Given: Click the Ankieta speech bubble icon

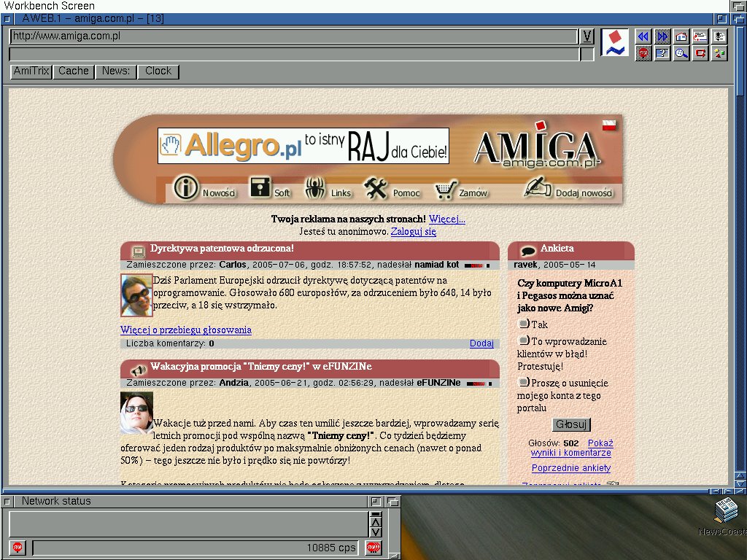Looking at the screenshot, I should pos(528,250).
